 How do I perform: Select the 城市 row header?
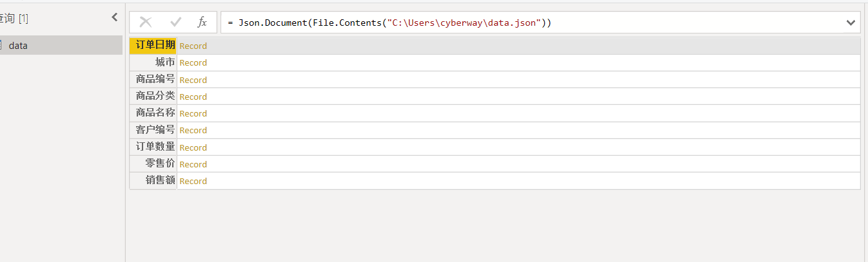(164, 62)
